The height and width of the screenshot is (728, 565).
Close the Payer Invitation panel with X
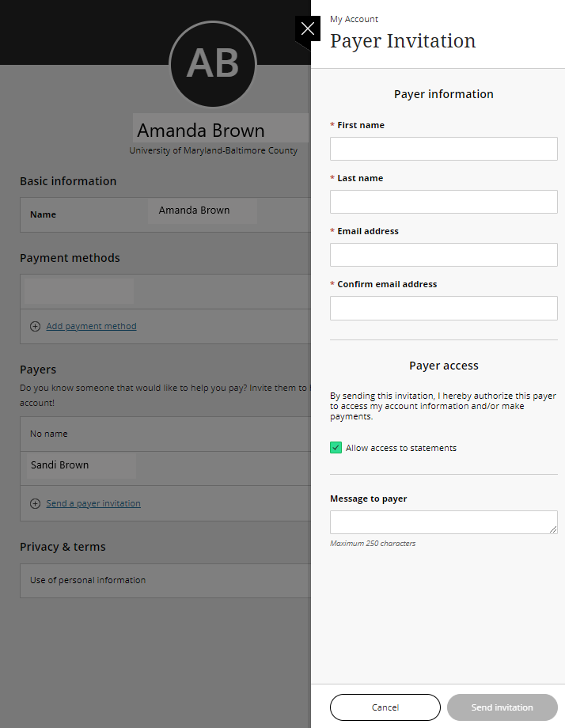pyautogui.click(x=307, y=28)
